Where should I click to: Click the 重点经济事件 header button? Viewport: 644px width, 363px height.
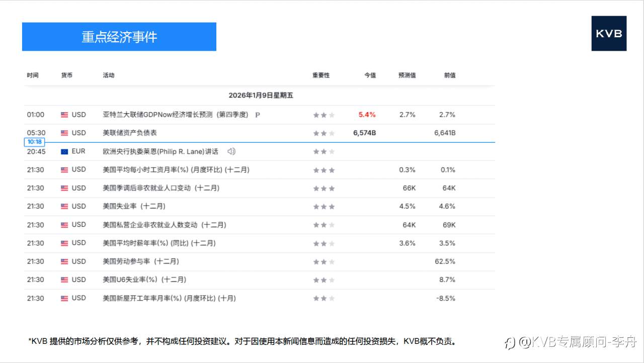119,36
